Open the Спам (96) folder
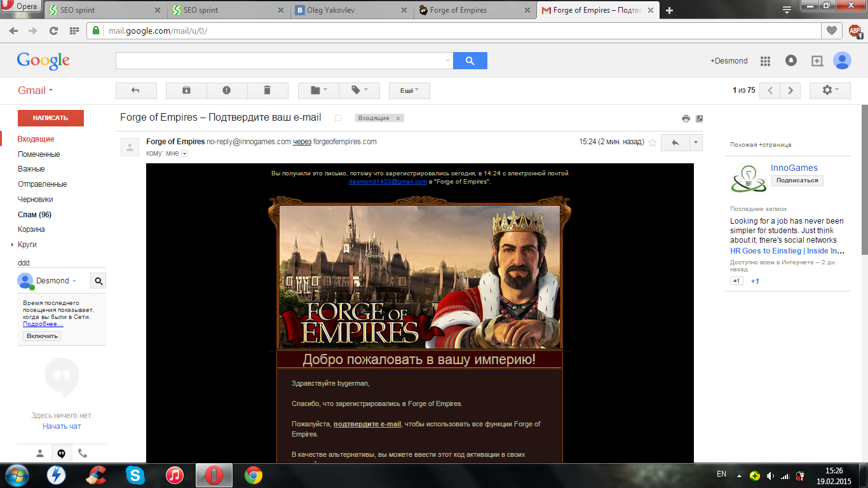 (34, 215)
